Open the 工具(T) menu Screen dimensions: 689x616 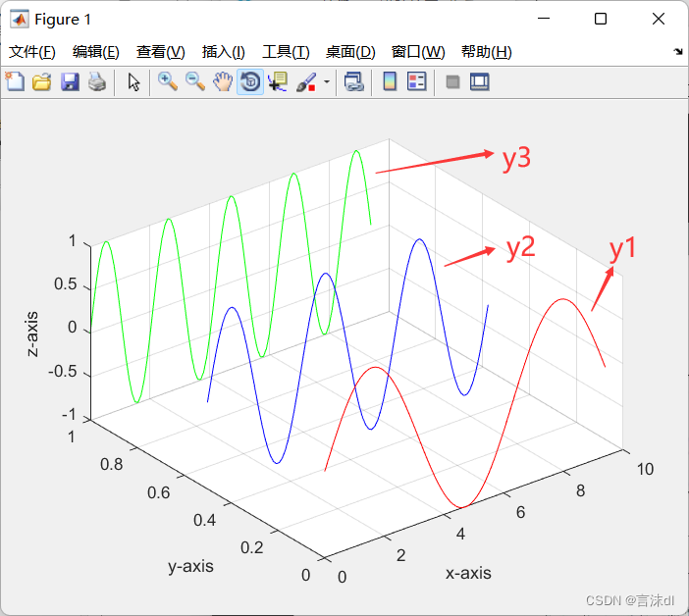coord(283,52)
